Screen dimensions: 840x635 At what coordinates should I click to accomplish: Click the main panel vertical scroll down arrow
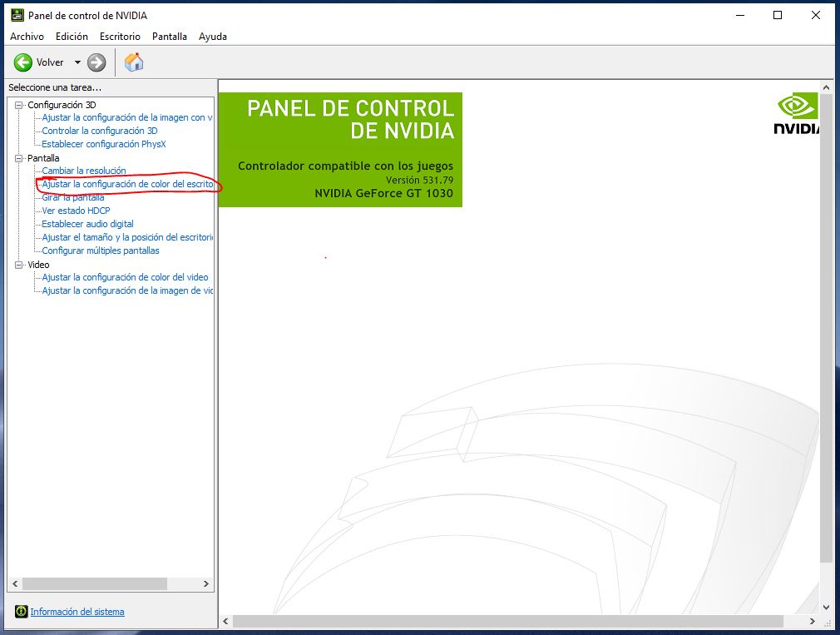tap(826, 608)
